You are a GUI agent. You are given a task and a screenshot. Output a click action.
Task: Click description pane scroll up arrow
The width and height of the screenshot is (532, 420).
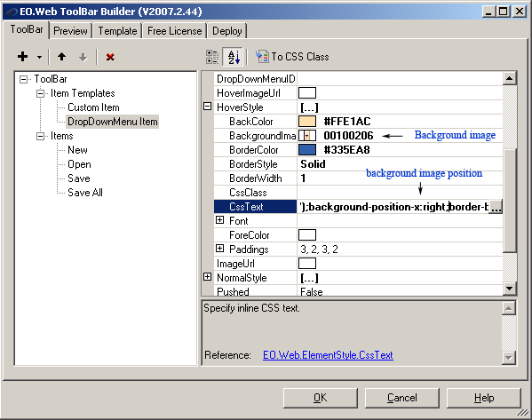coord(509,308)
